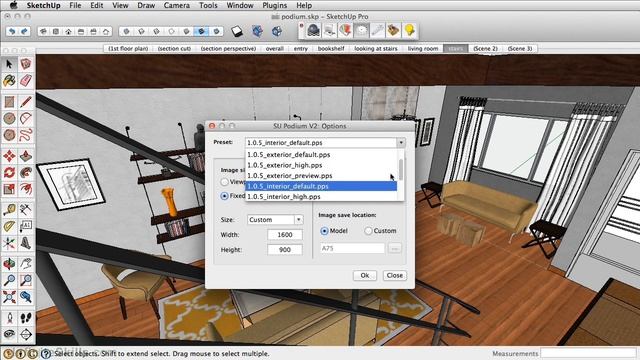Select the Axes tool

pyautogui.click(x=9, y=243)
